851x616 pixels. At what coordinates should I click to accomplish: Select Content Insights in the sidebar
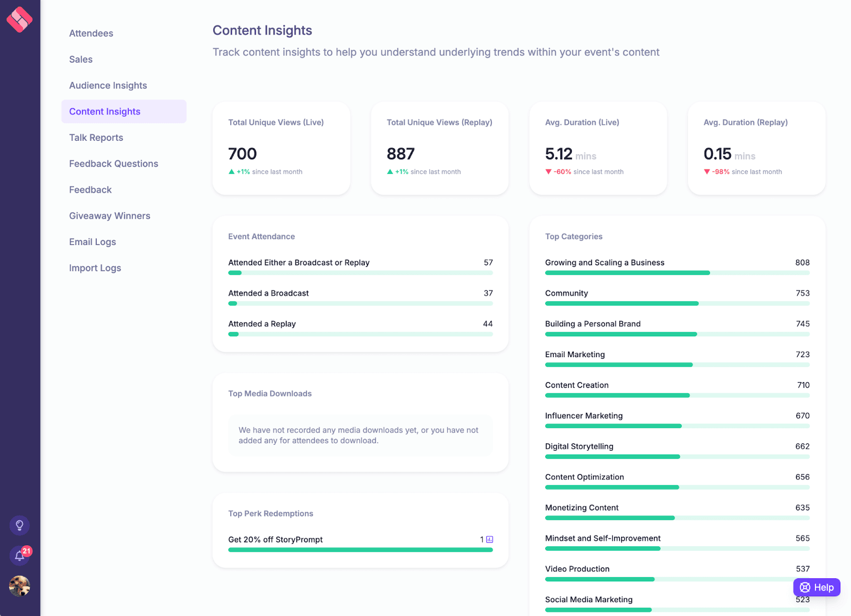pyautogui.click(x=105, y=112)
